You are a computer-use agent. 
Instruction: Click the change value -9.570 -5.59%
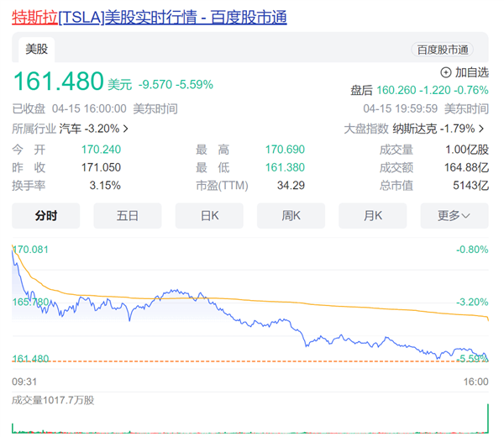pos(176,85)
